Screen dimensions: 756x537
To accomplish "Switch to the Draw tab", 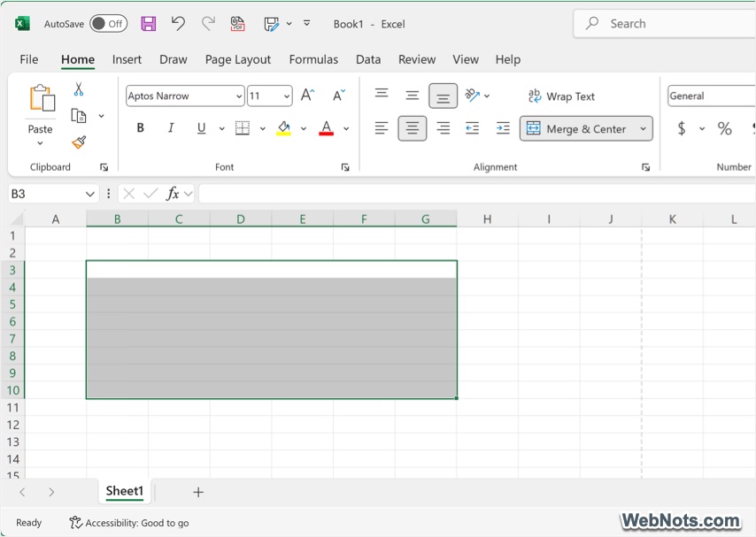I will (174, 59).
